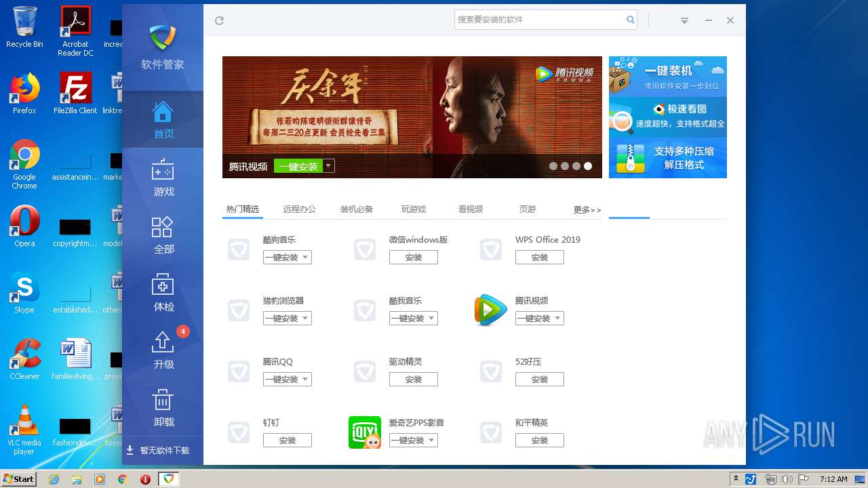This screenshot has height=488, width=868.
Task: Open the main menu dropdown icon in the title bar
Action: 684,21
